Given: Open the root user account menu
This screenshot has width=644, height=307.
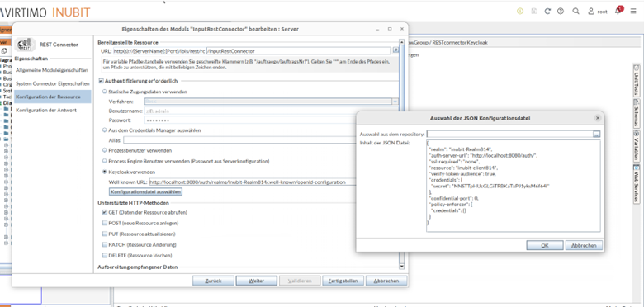Looking at the screenshot, I should pos(598,12).
